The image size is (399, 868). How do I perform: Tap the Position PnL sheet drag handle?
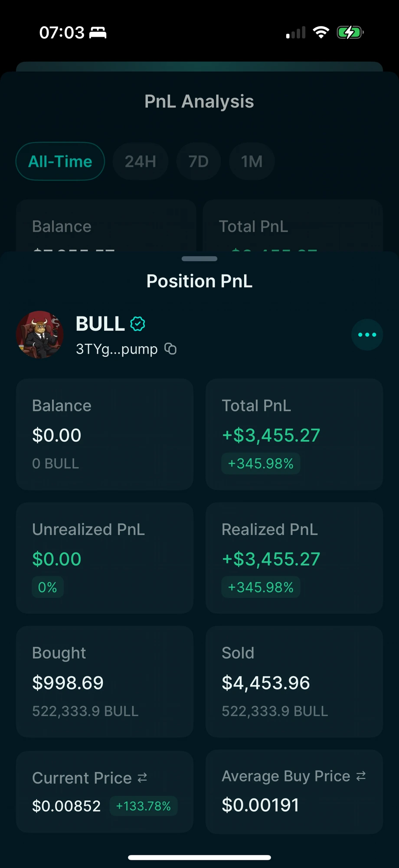tap(199, 259)
